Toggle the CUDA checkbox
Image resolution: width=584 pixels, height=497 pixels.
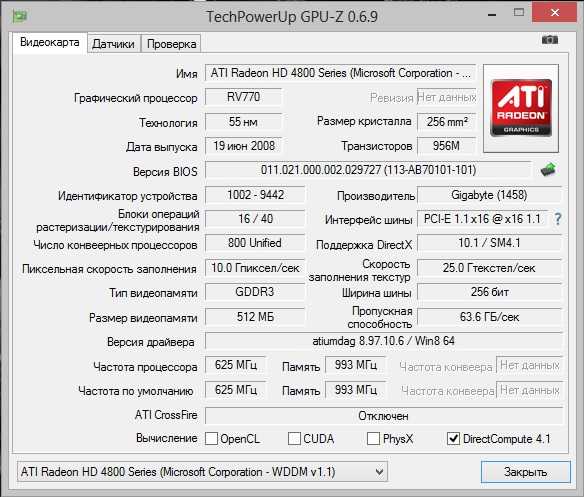click(x=294, y=439)
